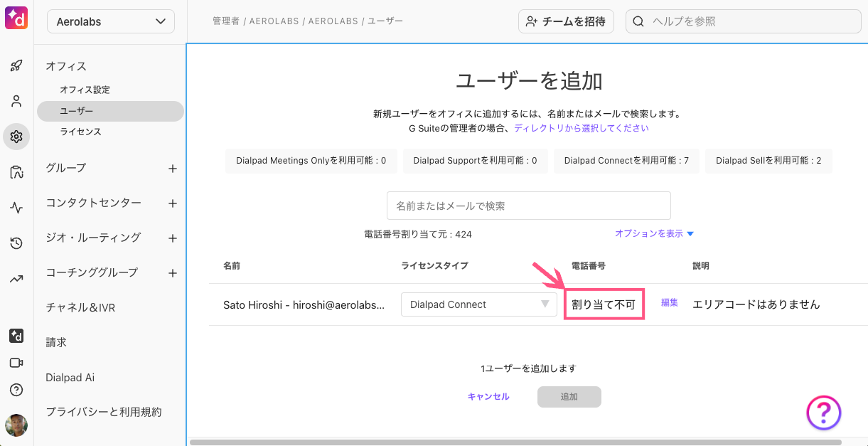Viewport: 868px width, 446px height.
Task: Click the 電話番号割り当て元 : 424 text
Action: click(418, 234)
